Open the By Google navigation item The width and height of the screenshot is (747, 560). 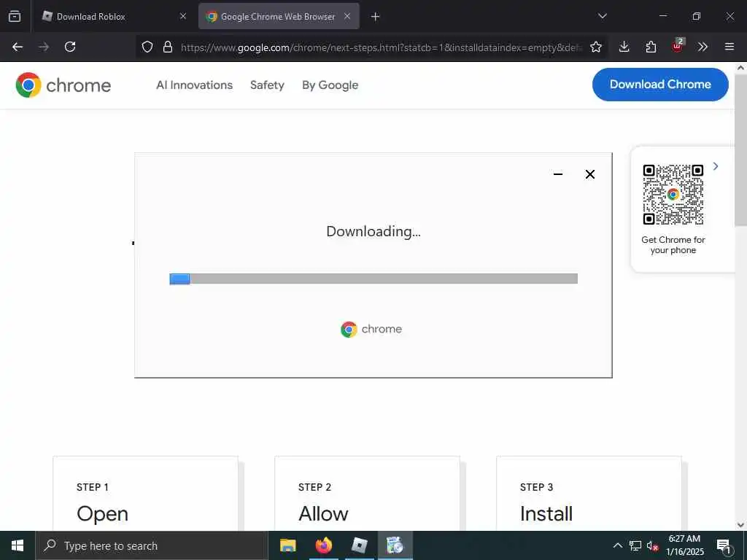coord(330,85)
